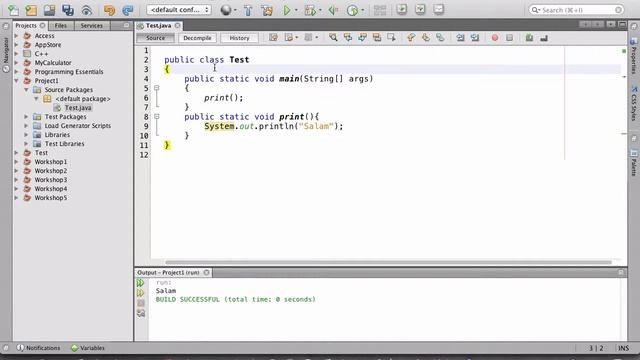Collapse the main method code fold
The height and width of the screenshot is (360, 640).
(156, 88)
